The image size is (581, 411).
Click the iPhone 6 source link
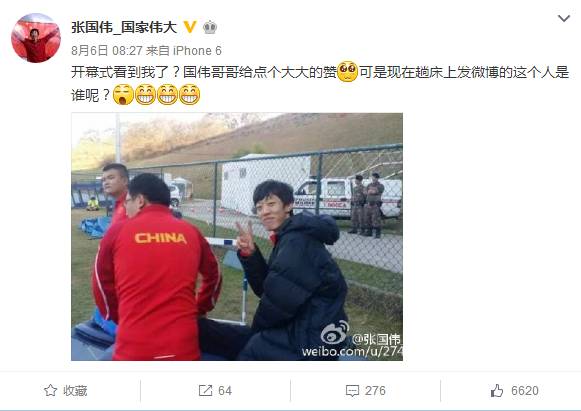pyautogui.click(x=197, y=50)
